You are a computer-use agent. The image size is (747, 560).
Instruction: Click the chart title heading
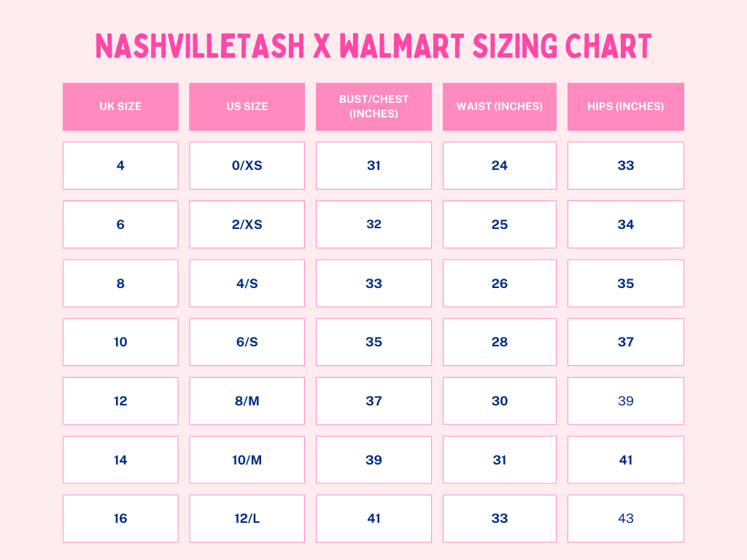tap(373, 46)
